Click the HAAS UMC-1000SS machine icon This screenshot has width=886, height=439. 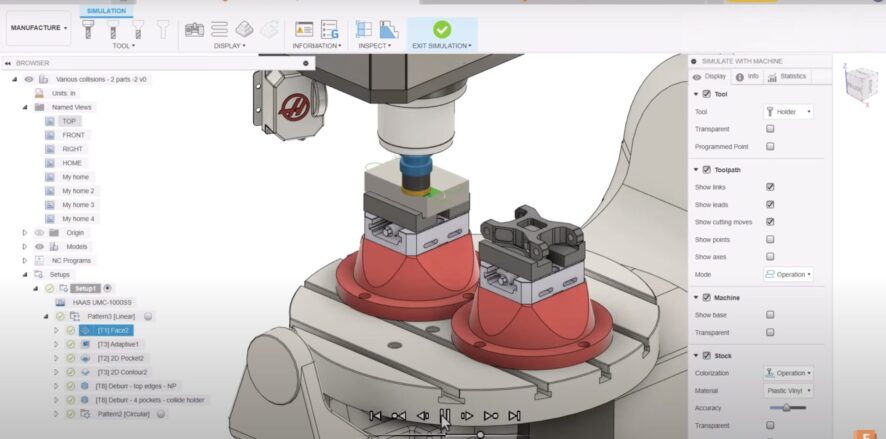pos(59,302)
